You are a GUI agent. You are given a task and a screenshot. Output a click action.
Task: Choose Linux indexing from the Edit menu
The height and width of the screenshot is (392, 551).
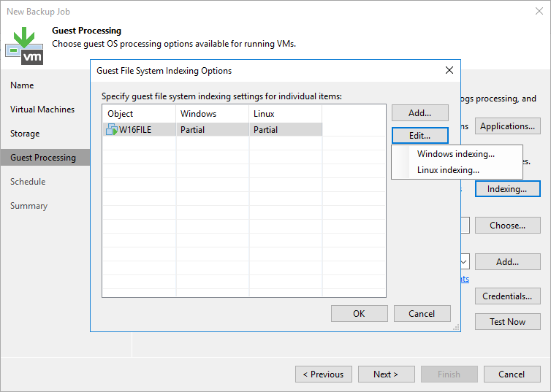[448, 170]
